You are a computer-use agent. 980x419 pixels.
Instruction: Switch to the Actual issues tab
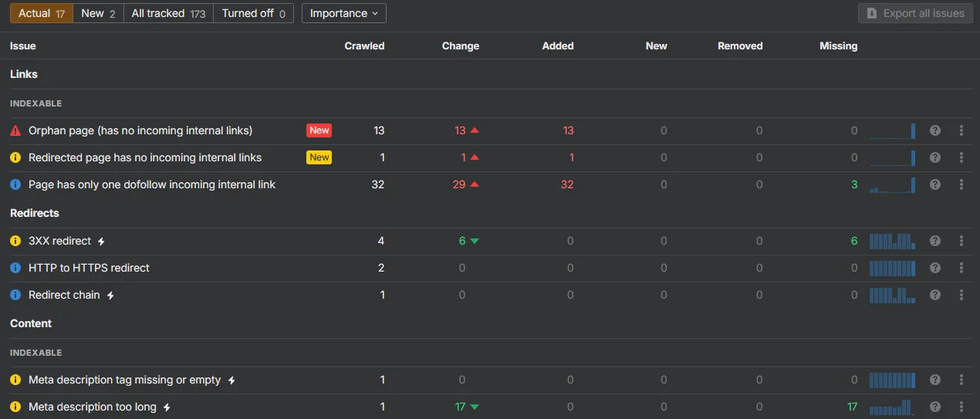pyautogui.click(x=41, y=13)
